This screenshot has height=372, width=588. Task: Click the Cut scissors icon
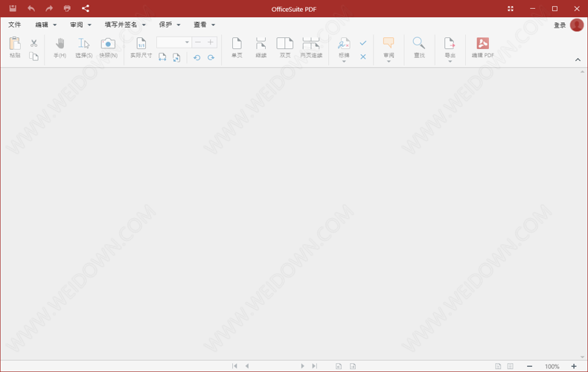(33, 43)
